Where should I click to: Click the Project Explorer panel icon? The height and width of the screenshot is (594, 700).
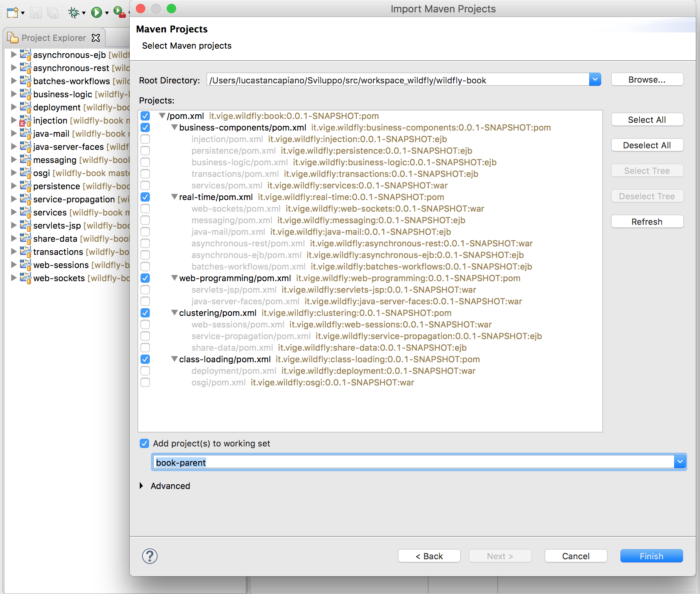coord(13,37)
